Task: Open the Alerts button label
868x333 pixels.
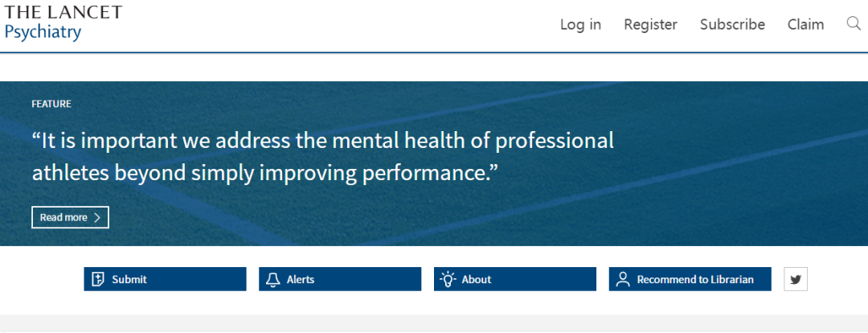Action: (301, 279)
